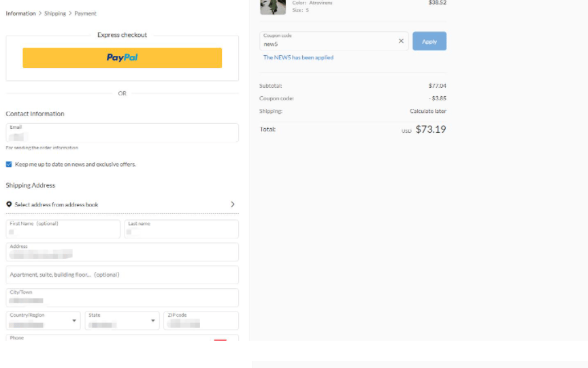Click the Select address from address book link

tap(56, 204)
